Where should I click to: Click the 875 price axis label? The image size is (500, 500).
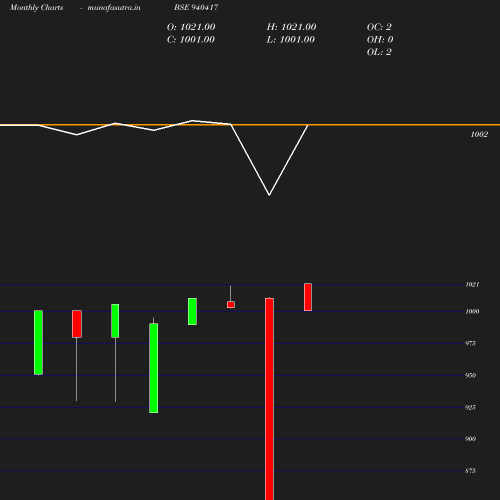click(470, 471)
